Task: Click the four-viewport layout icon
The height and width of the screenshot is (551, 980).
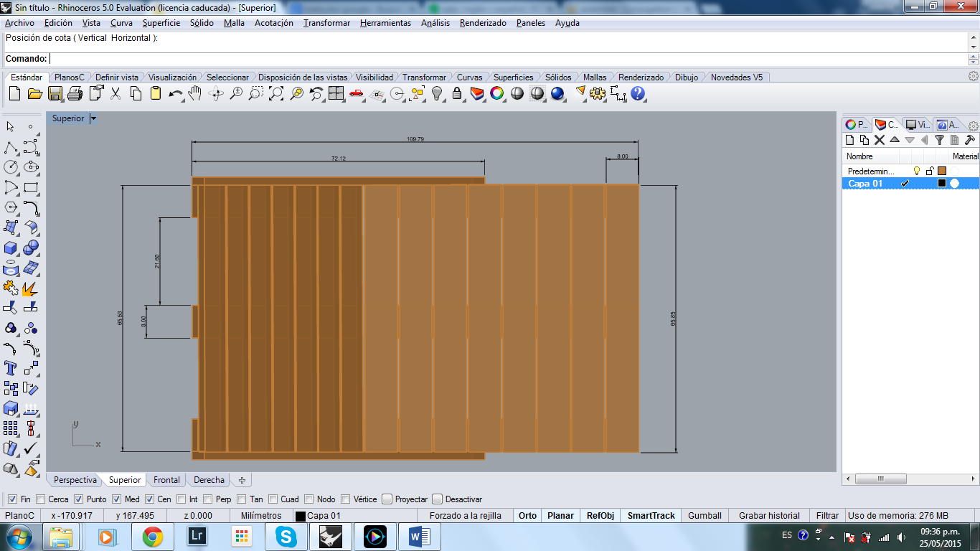Action: click(x=336, y=93)
